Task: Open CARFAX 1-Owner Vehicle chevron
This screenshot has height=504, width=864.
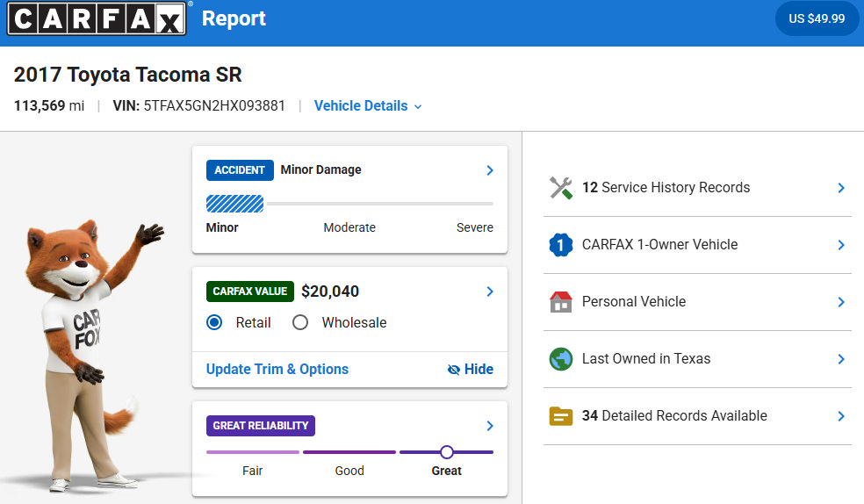Action: (841, 245)
